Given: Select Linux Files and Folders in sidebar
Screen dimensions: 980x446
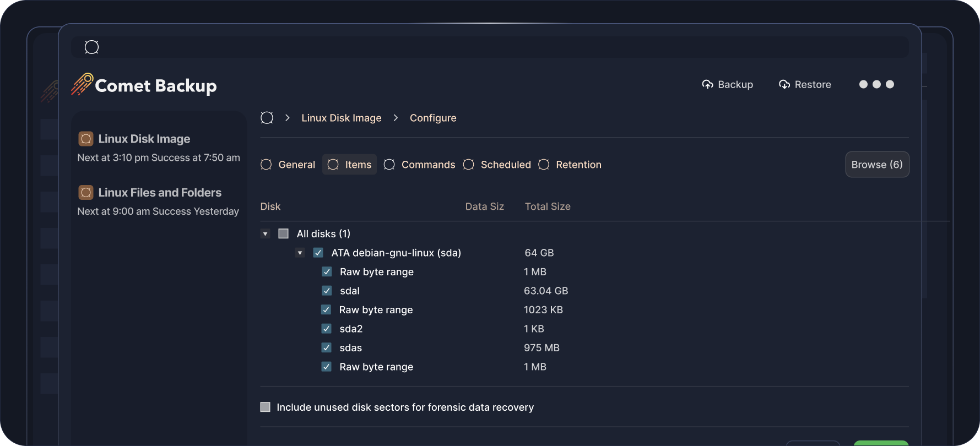Looking at the screenshot, I should 159,202.
